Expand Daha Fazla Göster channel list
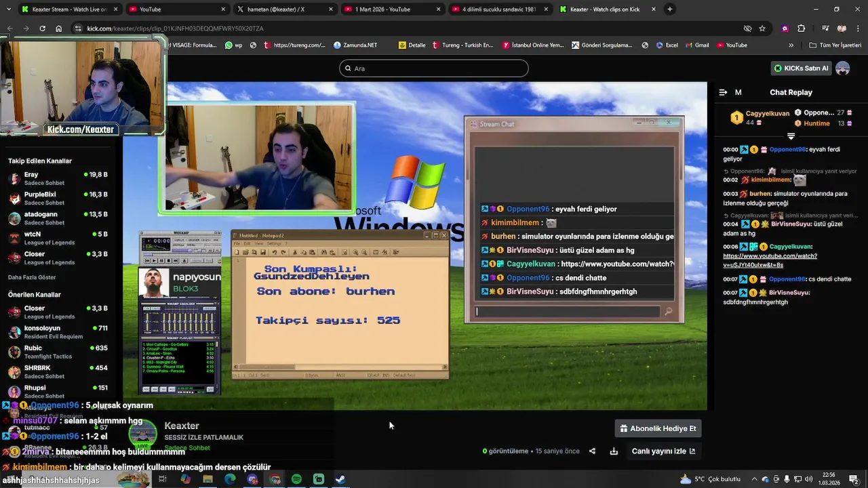Screen dimensions: 868x488 [32, 277]
